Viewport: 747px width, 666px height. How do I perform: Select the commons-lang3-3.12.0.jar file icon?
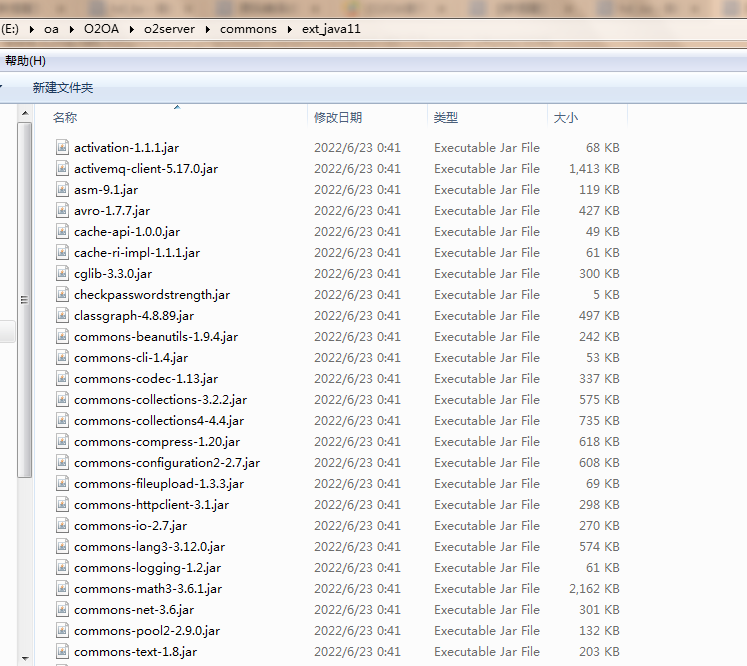click(x=62, y=546)
